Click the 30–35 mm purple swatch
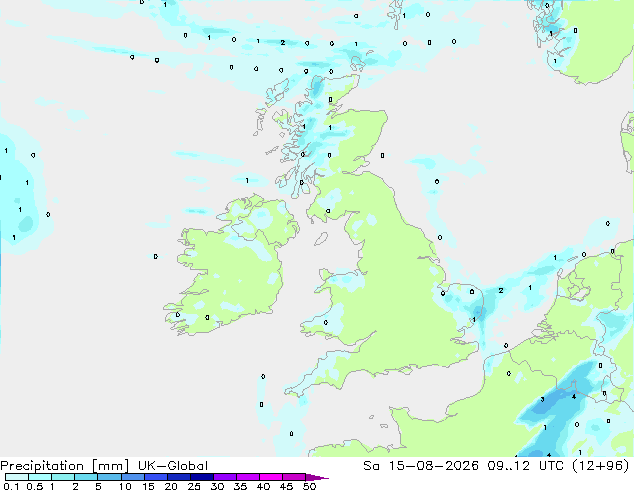The image size is (634, 490). click(224, 477)
